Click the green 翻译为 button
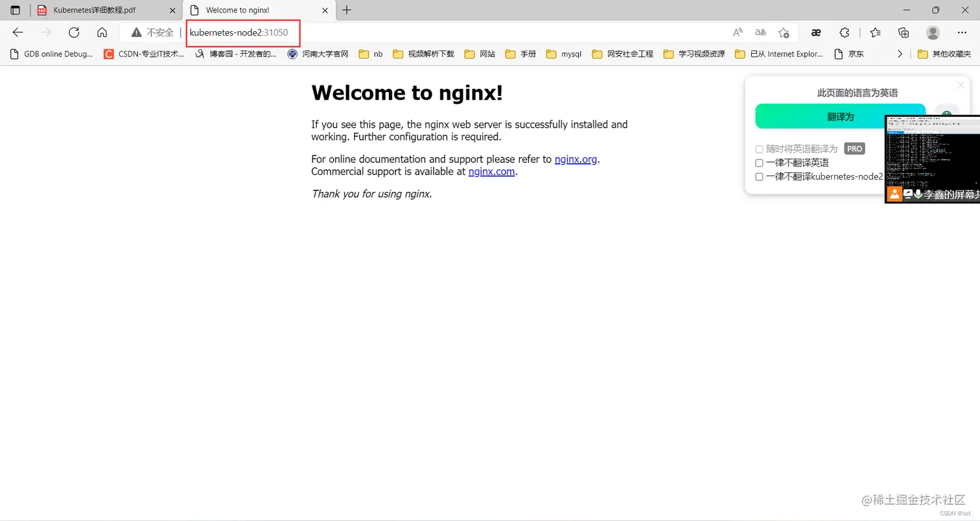Screen dimensions: 980x521 point(840,117)
